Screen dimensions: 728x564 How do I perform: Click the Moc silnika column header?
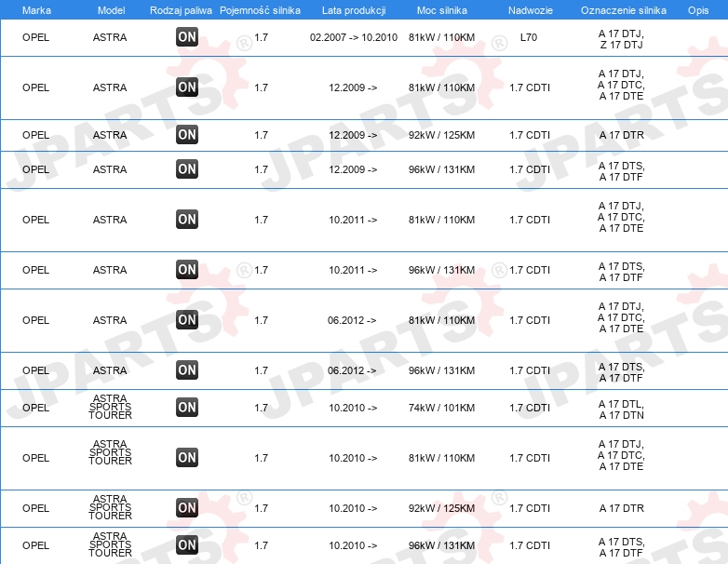pos(442,10)
